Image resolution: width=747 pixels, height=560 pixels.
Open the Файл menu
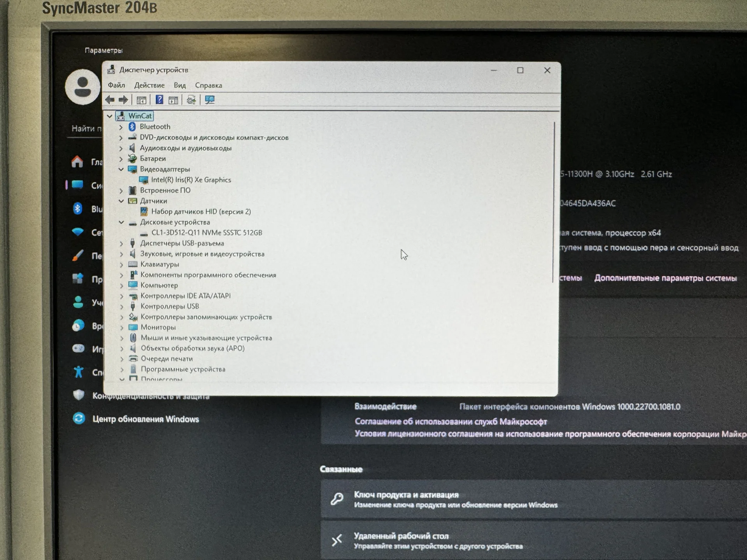[116, 85]
